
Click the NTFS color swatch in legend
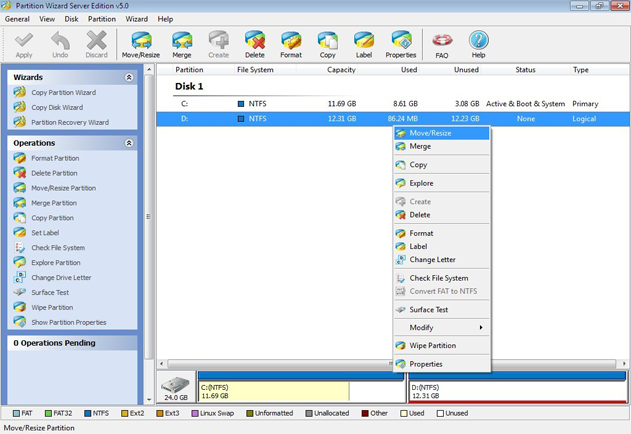(x=88, y=413)
